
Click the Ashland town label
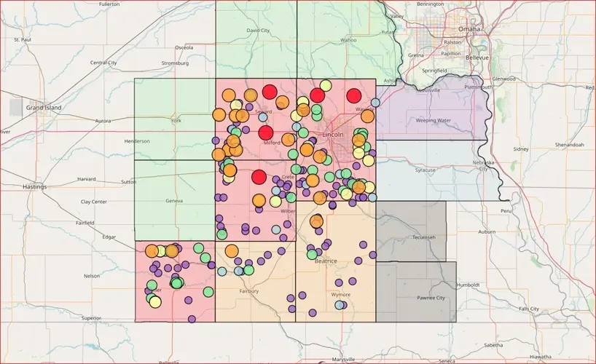point(392,81)
